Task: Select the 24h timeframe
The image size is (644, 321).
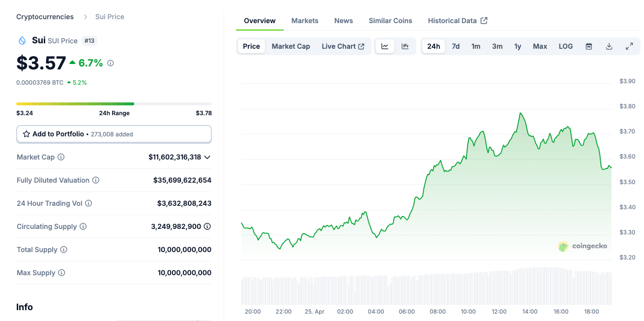Action: tap(433, 46)
